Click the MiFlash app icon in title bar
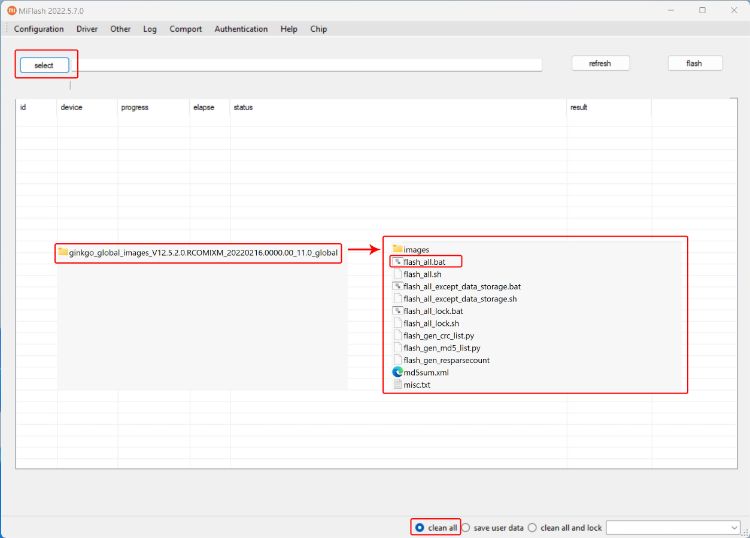The image size is (750, 538). (11, 10)
